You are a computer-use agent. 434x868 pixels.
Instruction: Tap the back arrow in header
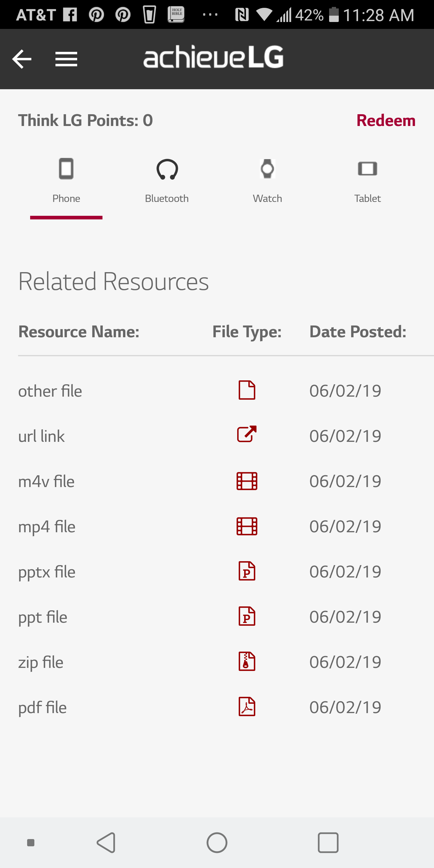click(22, 59)
